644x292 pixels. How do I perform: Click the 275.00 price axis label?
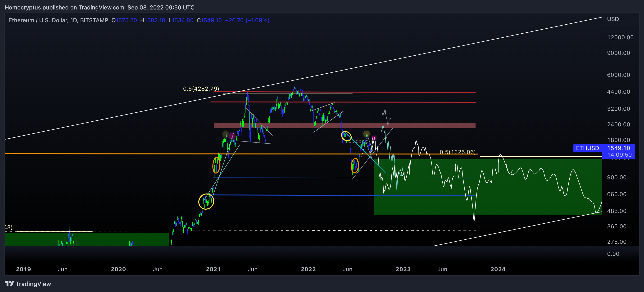point(617,242)
